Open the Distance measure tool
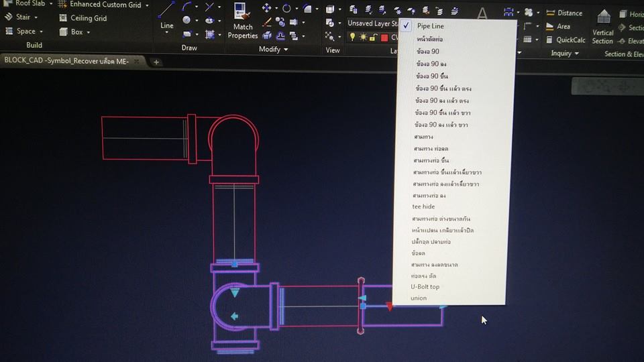 point(564,13)
